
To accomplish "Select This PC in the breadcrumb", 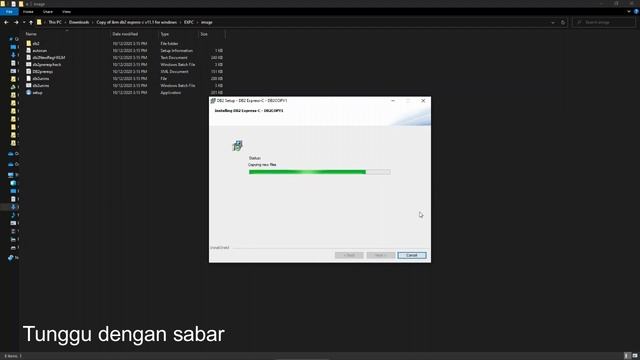I will click(x=55, y=22).
